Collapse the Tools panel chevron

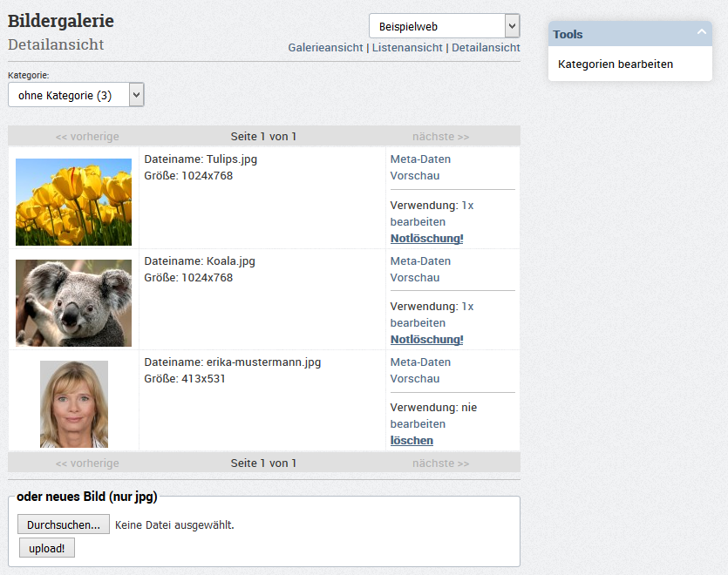coord(702,32)
